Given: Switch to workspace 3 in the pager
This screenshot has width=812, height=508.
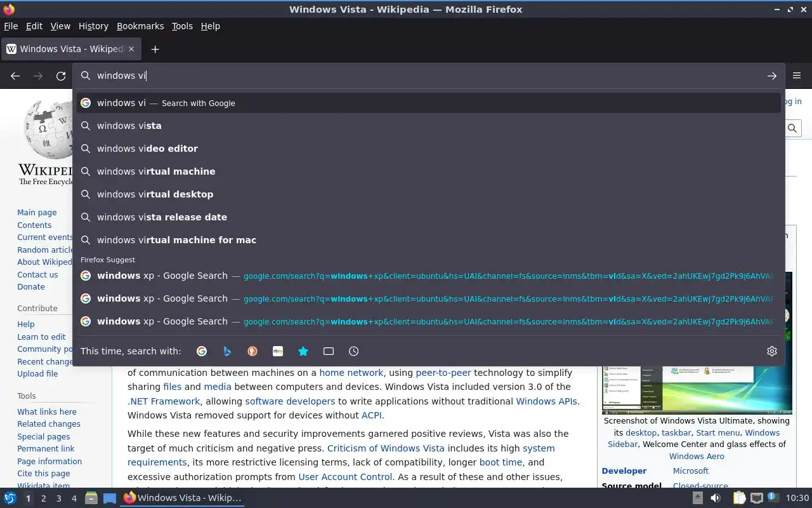Looking at the screenshot, I should click(x=58, y=498).
